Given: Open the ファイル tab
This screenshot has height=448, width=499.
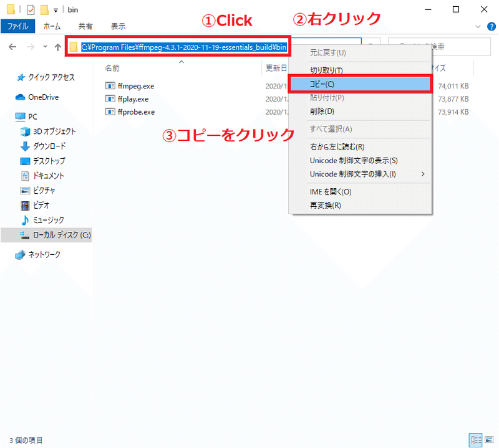Looking at the screenshot, I should coord(18,26).
